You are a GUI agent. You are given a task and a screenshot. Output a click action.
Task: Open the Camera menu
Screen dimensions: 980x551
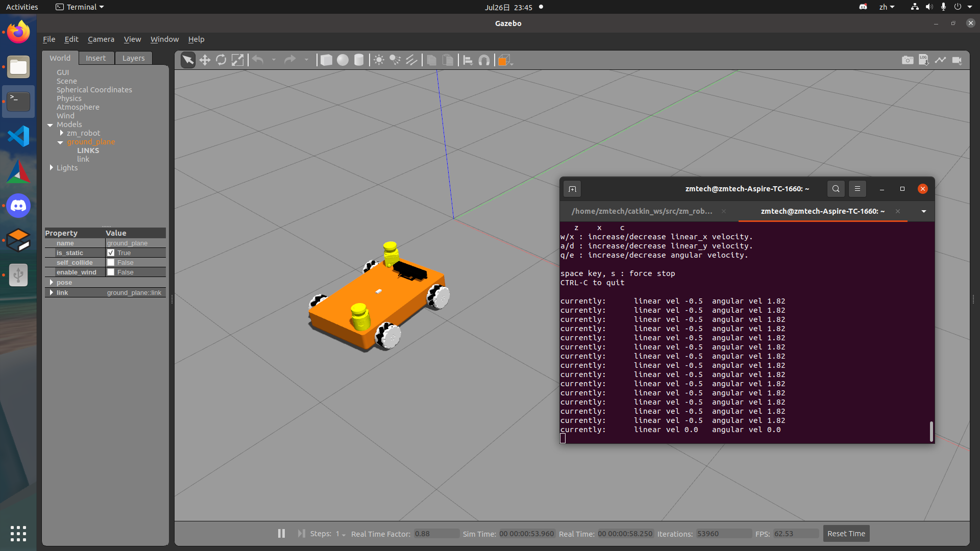tap(101, 39)
